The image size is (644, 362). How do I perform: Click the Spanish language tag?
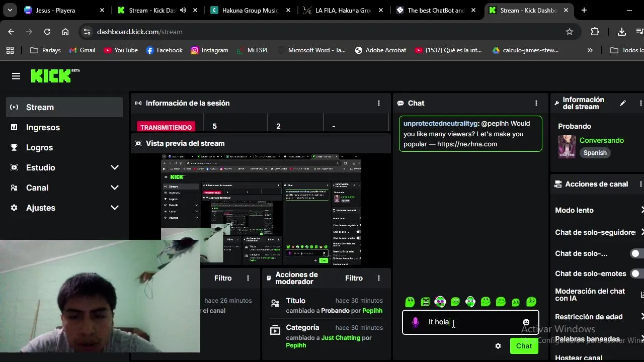point(595,153)
